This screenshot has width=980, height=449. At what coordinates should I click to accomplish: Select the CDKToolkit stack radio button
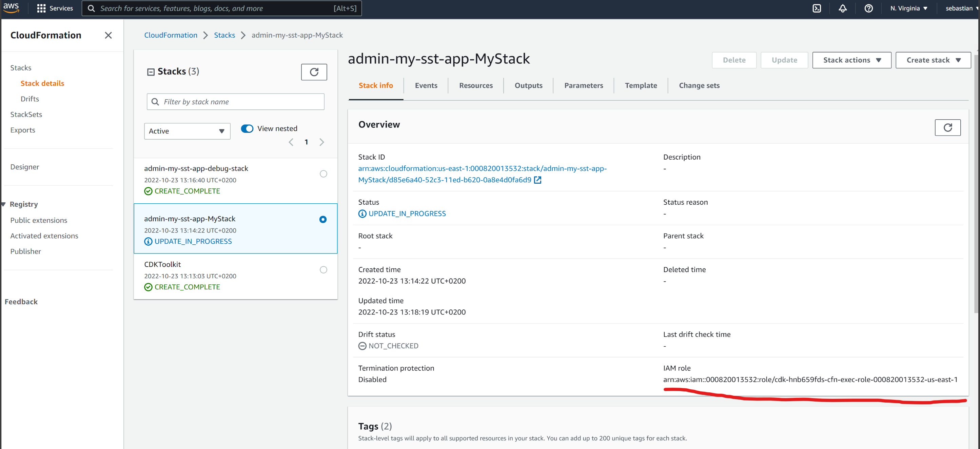coord(323,269)
